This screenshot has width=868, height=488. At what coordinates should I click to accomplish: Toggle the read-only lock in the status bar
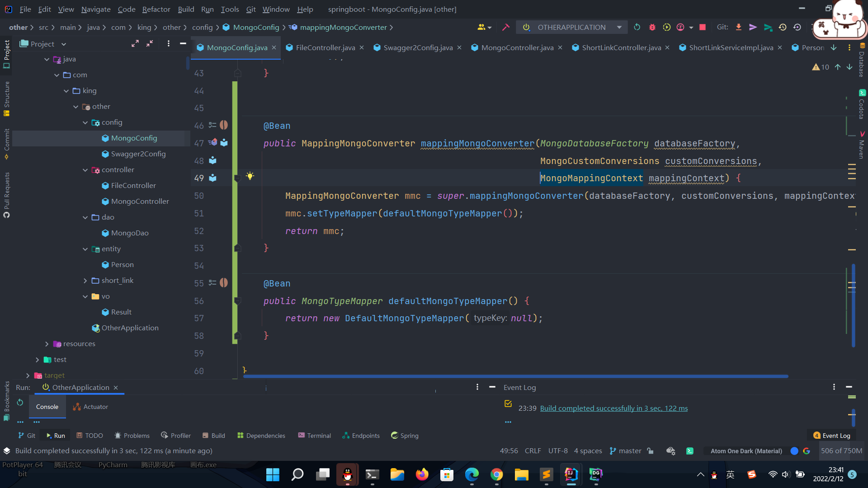651,451
